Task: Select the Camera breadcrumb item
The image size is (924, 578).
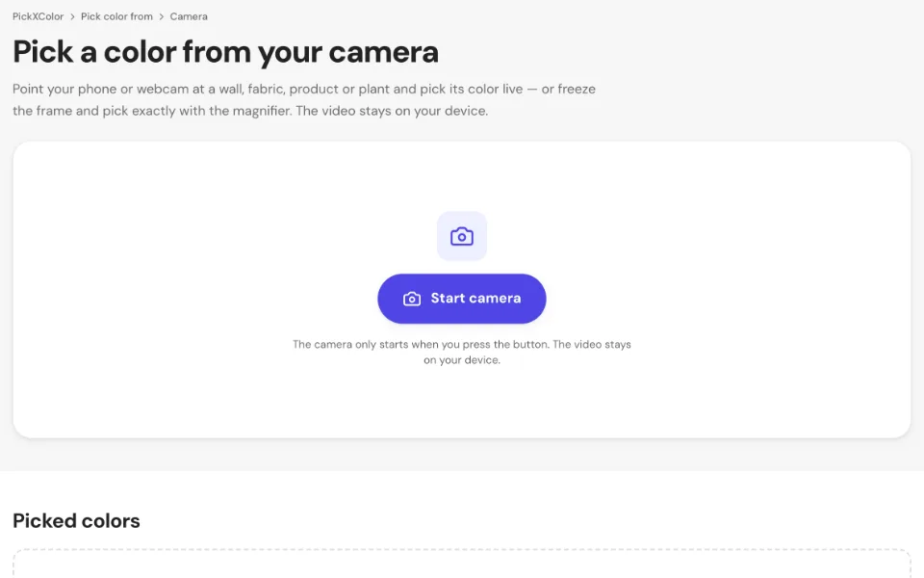Action: pyautogui.click(x=189, y=16)
